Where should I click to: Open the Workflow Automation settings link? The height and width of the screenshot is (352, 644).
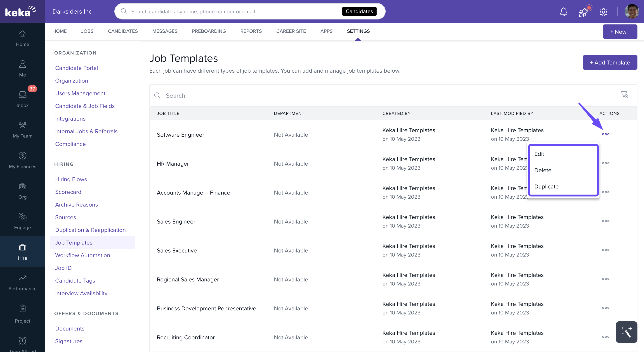pos(83,255)
